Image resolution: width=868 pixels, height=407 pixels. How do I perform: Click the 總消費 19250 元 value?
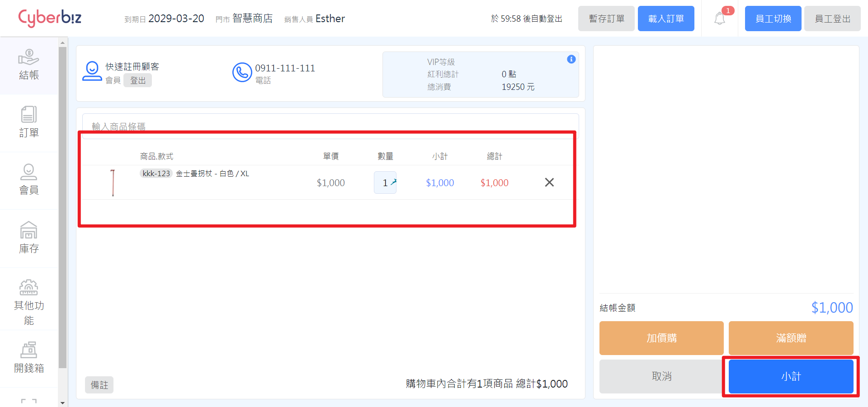pyautogui.click(x=518, y=87)
